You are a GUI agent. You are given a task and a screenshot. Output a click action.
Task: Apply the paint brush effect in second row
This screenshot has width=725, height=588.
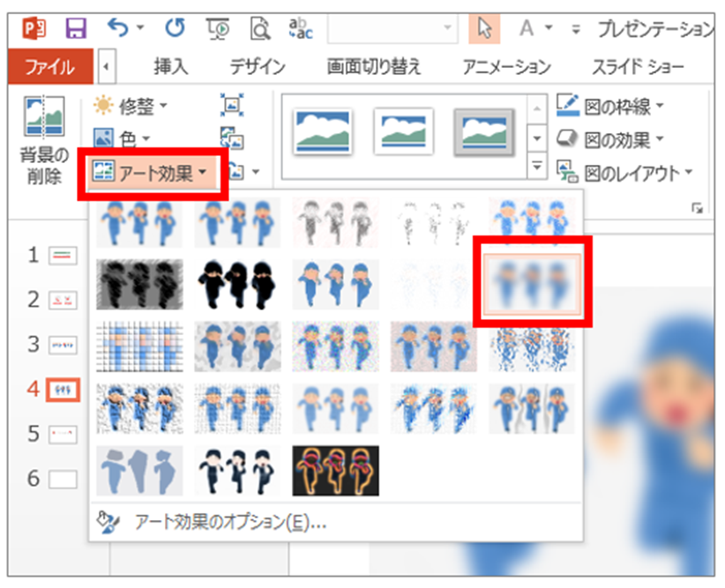336,284
